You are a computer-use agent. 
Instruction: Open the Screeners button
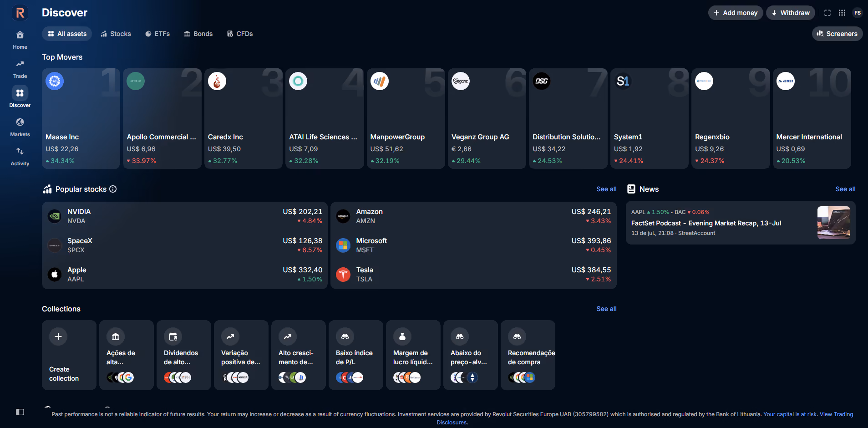click(x=837, y=34)
